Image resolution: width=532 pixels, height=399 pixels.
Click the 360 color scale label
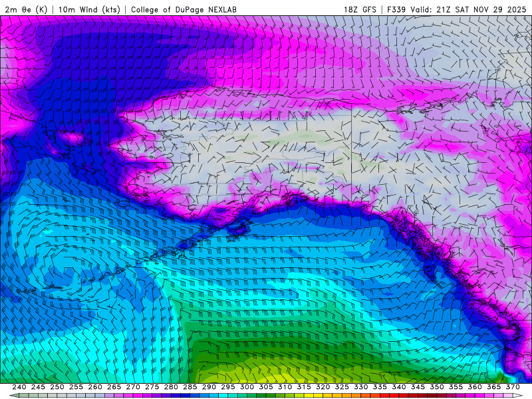pos(475,387)
